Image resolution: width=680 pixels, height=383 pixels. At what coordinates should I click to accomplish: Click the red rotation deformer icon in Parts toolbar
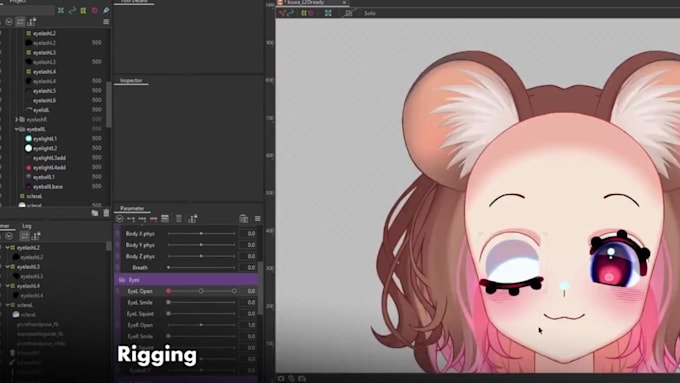pos(95,10)
